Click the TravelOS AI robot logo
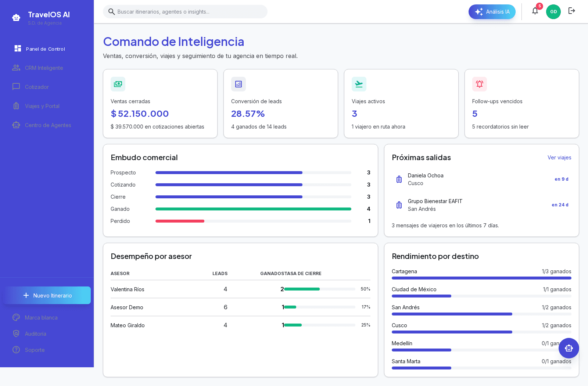The width and height of the screenshot is (588, 386). pos(16,17)
